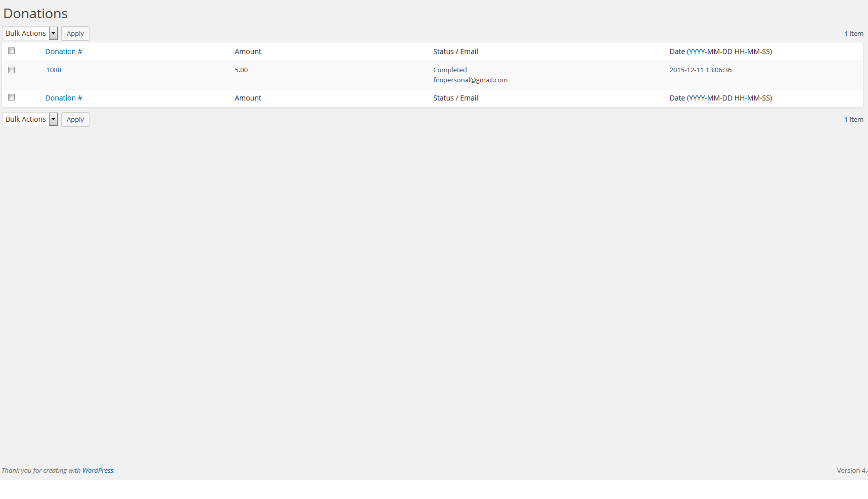
Task: Open the bottom Bulk Actions dropdown
Action: click(30, 119)
